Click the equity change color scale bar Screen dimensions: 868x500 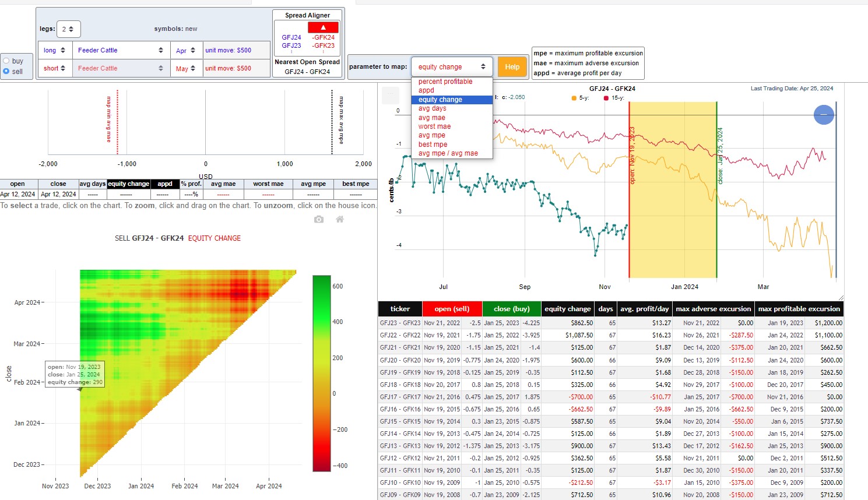pos(322,373)
